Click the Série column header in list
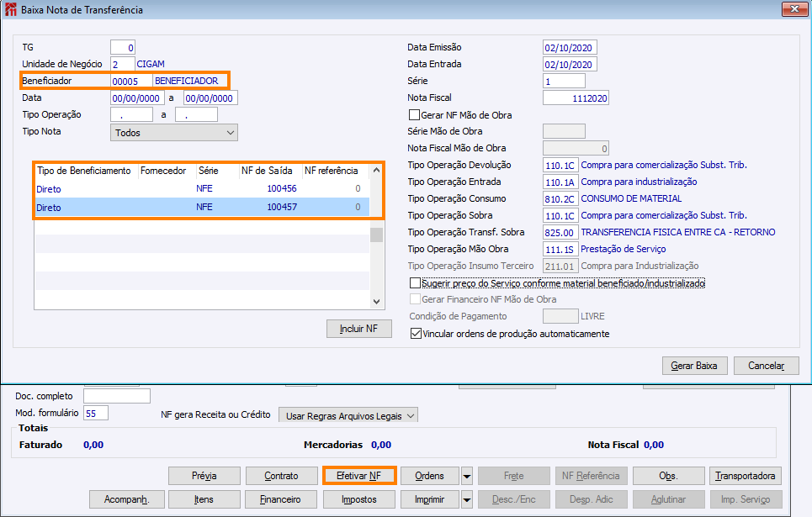 pyautogui.click(x=217, y=171)
